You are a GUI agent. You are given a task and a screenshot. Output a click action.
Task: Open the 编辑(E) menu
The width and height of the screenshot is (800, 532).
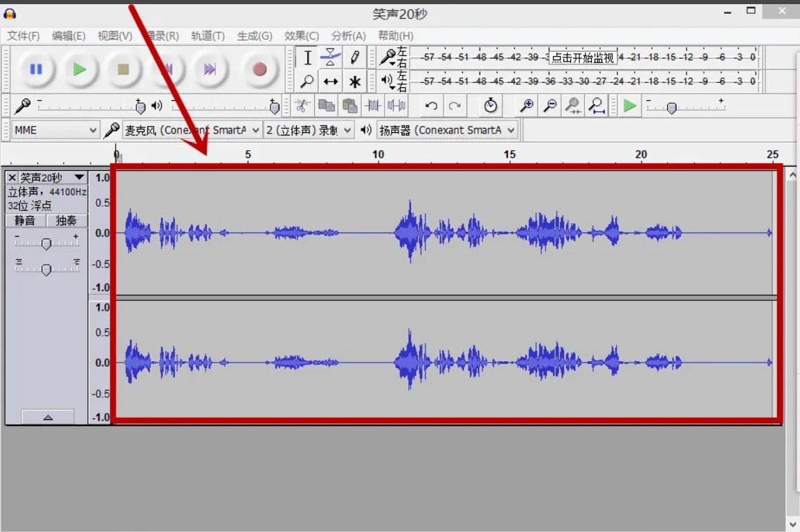point(69,36)
